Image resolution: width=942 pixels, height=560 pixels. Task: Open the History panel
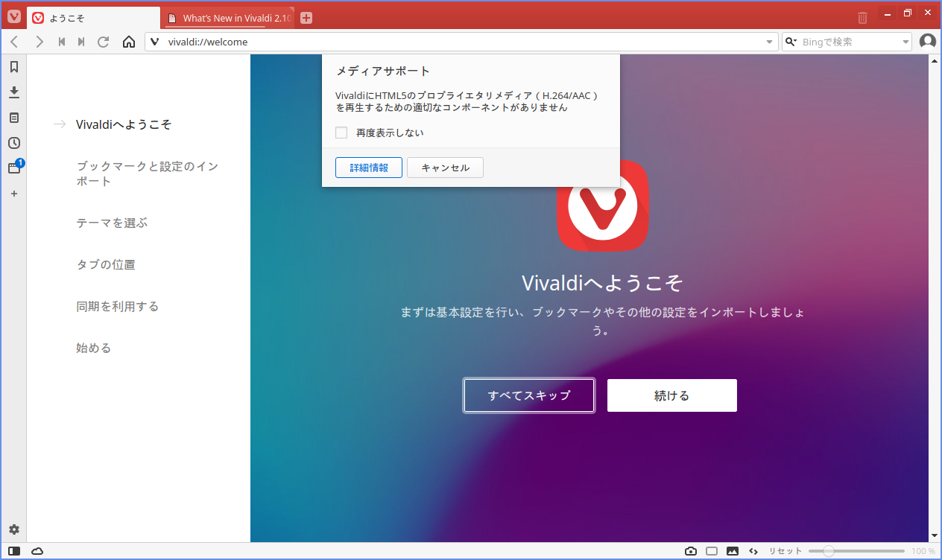(13, 143)
